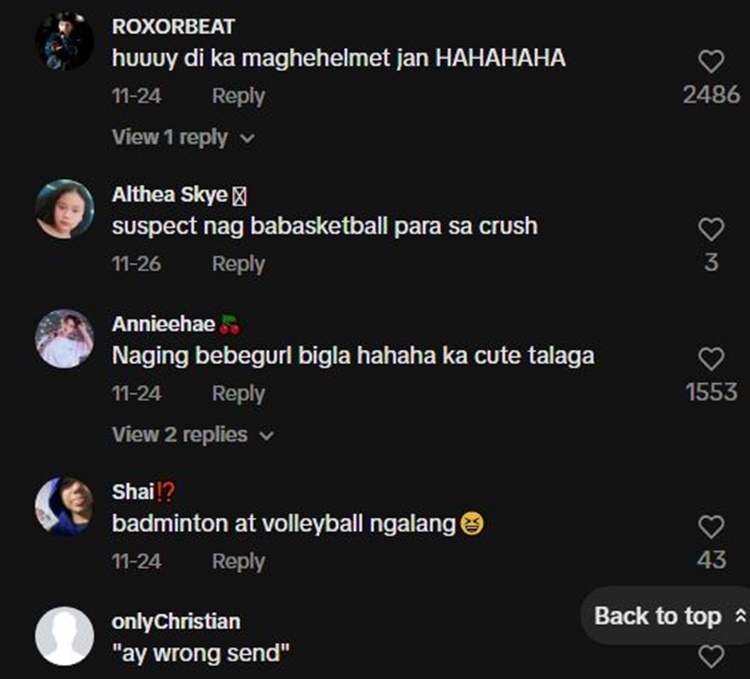Heart onlyChristian's "ay wrong send" comment
Screen dimensions: 750x679
tap(711, 657)
